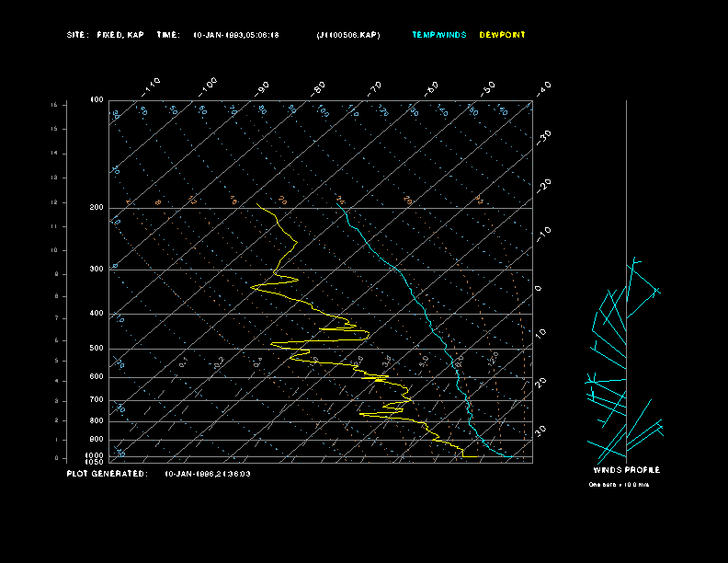Click the 600 pressure level label
Viewport: 728px width, 563px height.
97,377
